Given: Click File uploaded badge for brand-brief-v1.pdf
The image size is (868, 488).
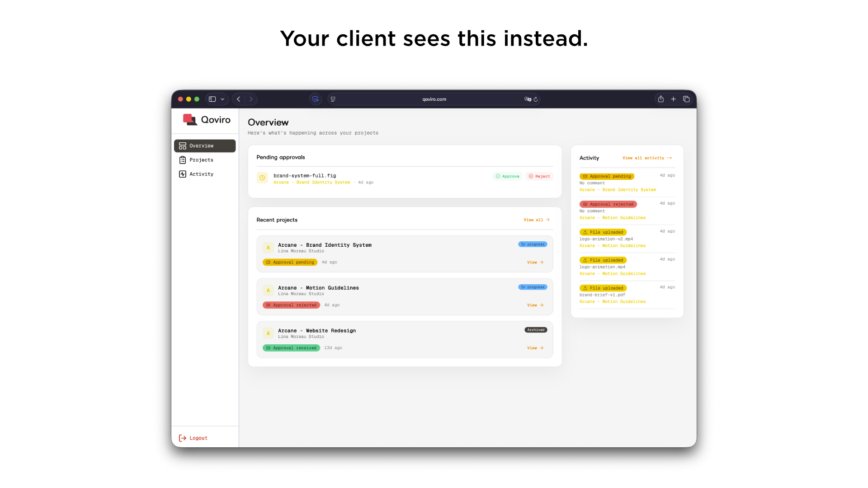Looking at the screenshot, I should [603, 288].
